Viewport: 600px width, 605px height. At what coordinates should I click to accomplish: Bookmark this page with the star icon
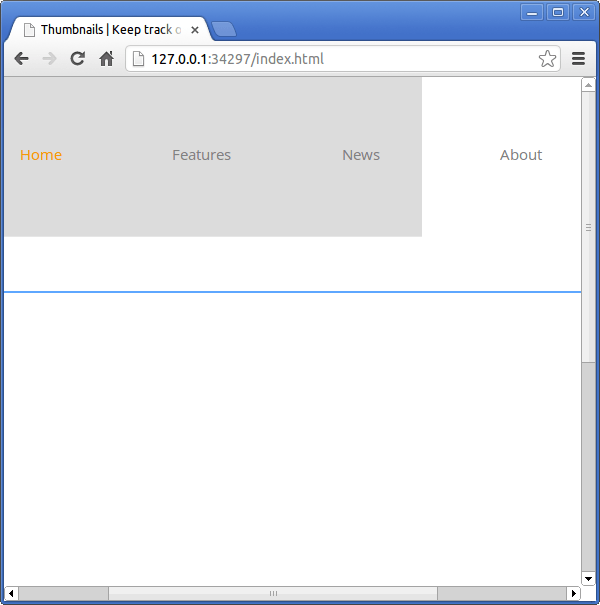[x=547, y=59]
